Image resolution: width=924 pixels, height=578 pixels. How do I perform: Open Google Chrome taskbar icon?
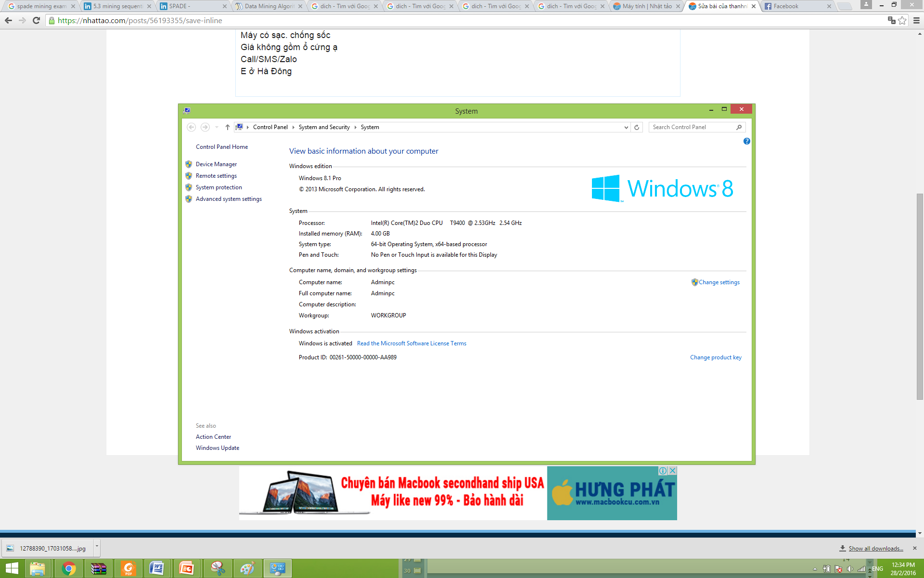pyautogui.click(x=69, y=568)
